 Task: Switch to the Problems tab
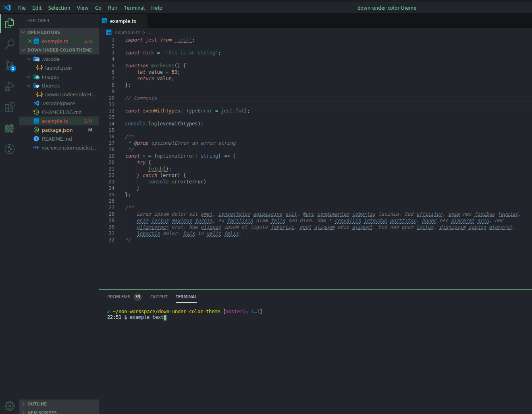tap(118, 297)
